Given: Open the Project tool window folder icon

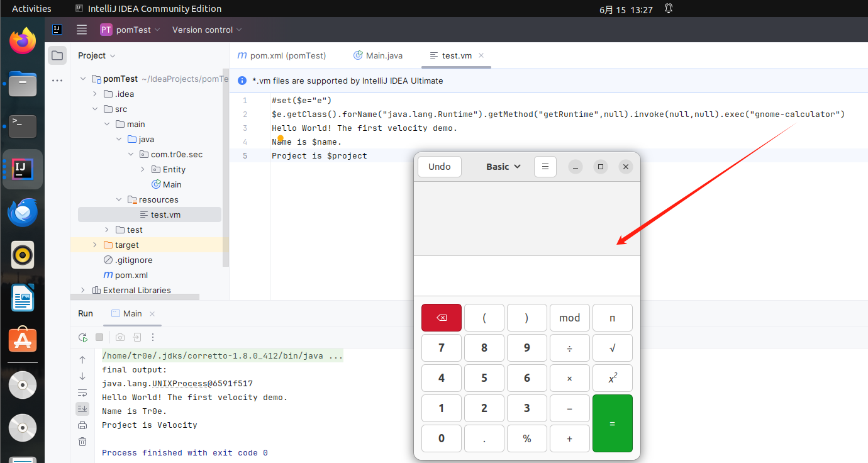Looking at the screenshot, I should tap(57, 55).
